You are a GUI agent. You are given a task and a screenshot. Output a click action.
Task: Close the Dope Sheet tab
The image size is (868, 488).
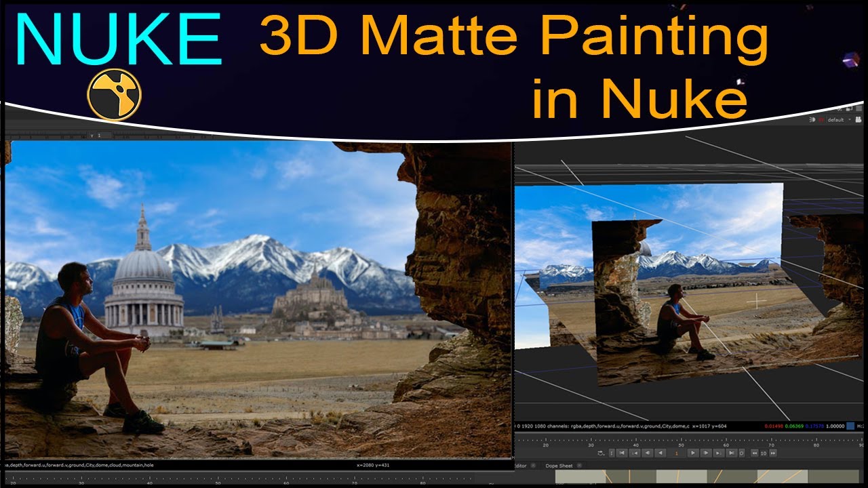(x=580, y=466)
